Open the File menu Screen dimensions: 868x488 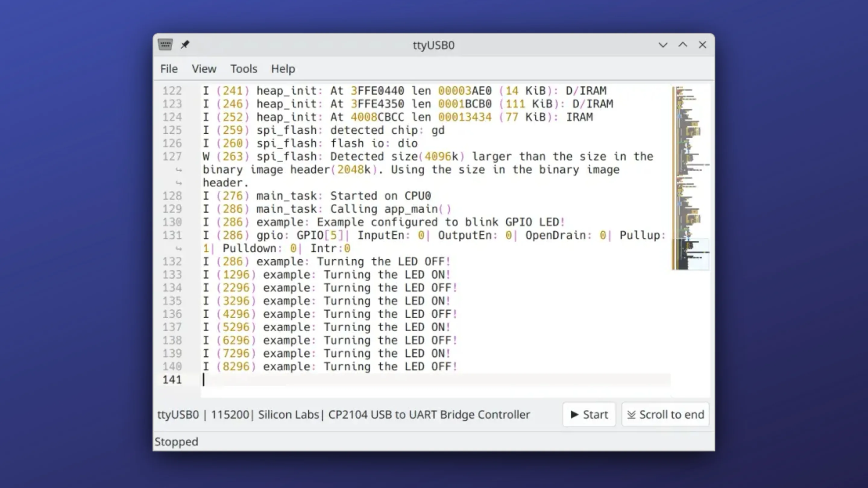(169, 69)
